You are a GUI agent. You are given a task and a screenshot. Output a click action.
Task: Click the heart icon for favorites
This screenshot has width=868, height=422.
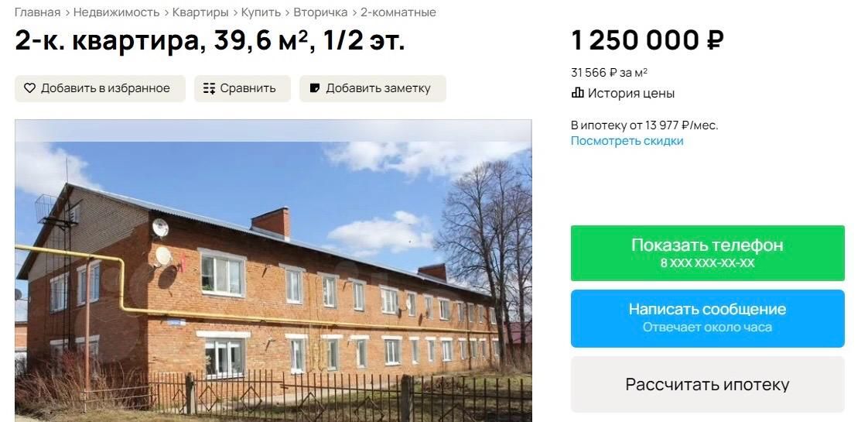(30, 88)
